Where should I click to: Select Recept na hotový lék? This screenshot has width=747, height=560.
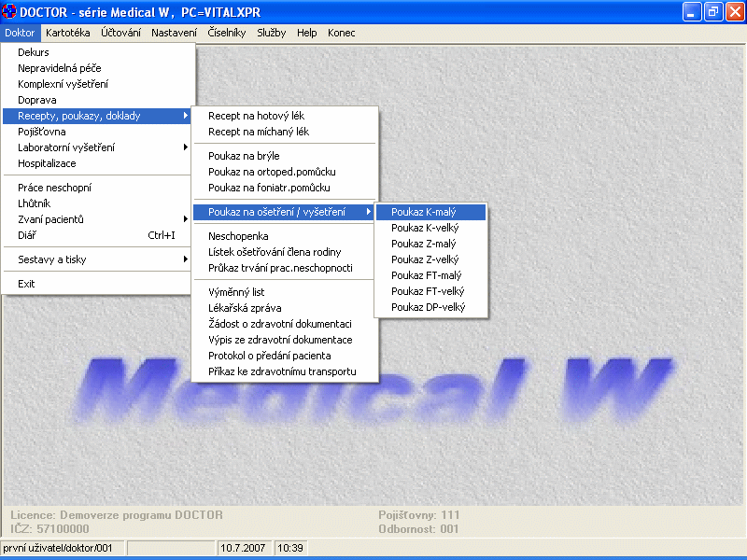tap(285, 116)
